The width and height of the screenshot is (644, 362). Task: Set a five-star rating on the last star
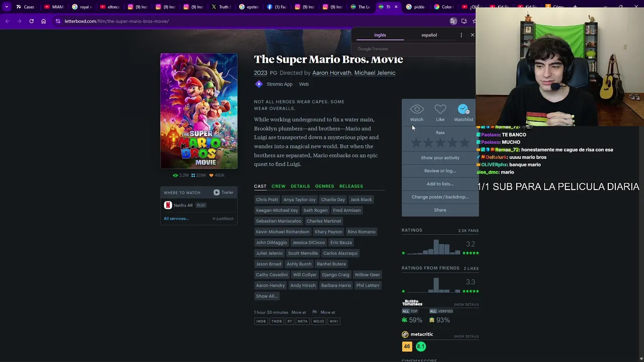(x=464, y=143)
